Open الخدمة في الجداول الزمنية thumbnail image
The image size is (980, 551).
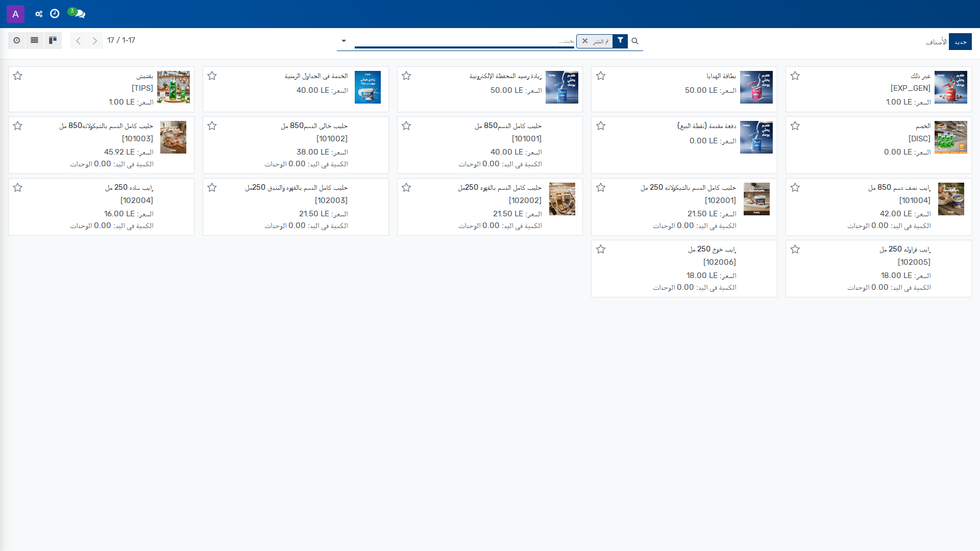[367, 87]
